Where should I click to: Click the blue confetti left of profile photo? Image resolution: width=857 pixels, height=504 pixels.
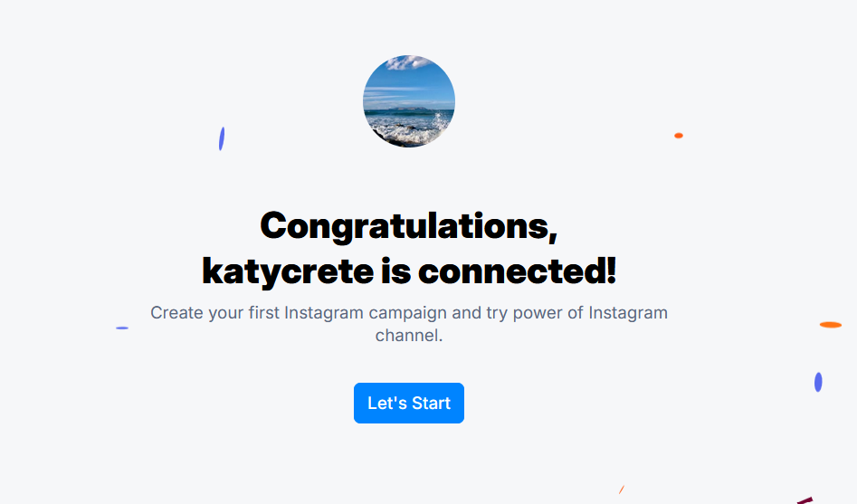222,138
